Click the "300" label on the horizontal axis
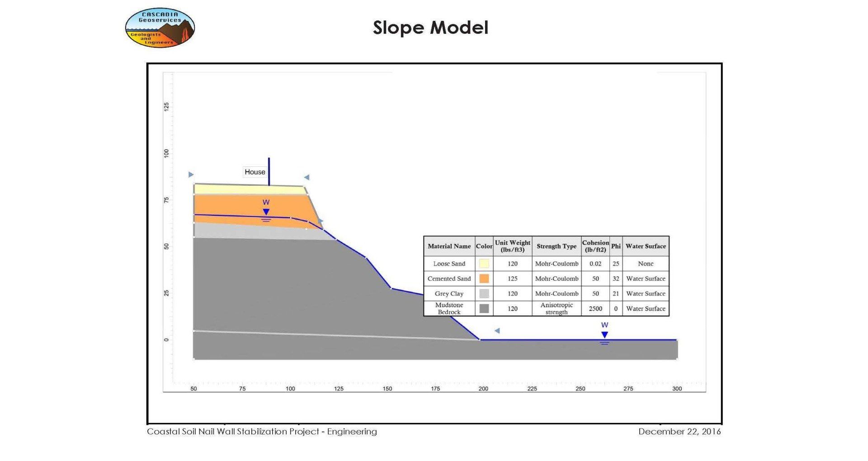 (x=677, y=389)
